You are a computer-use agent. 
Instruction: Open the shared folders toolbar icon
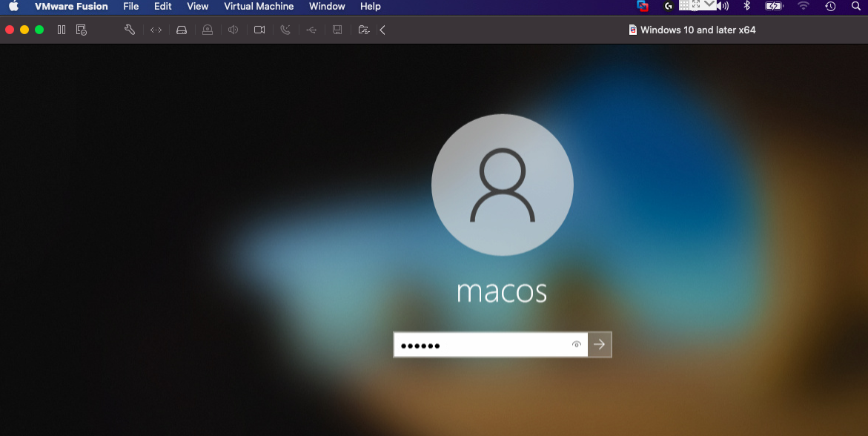[364, 30]
